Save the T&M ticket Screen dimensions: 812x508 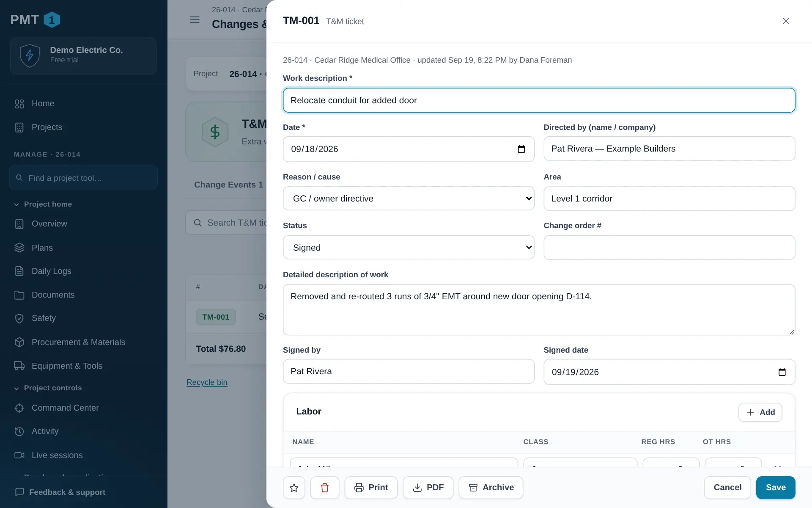pos(776,488)
